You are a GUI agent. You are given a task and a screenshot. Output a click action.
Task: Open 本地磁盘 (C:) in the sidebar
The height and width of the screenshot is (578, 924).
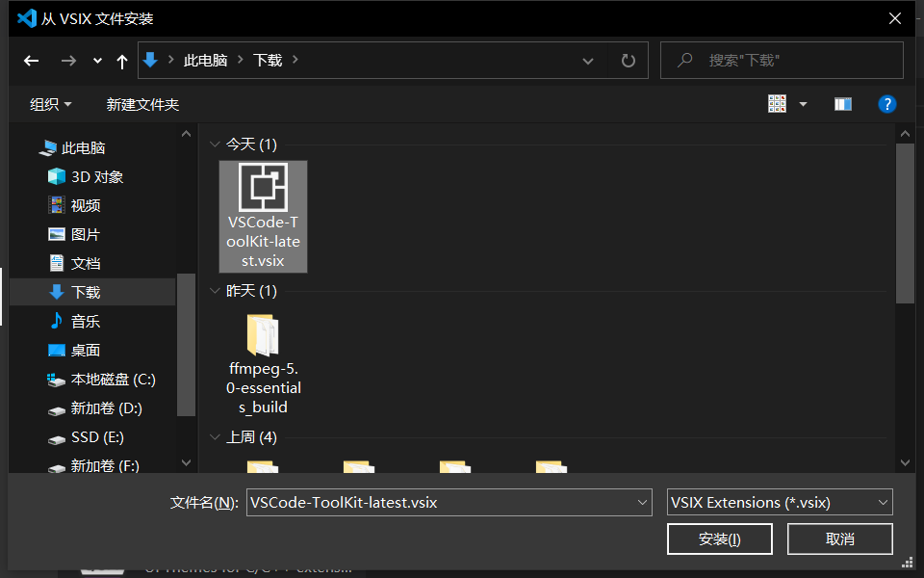(114, 380)
